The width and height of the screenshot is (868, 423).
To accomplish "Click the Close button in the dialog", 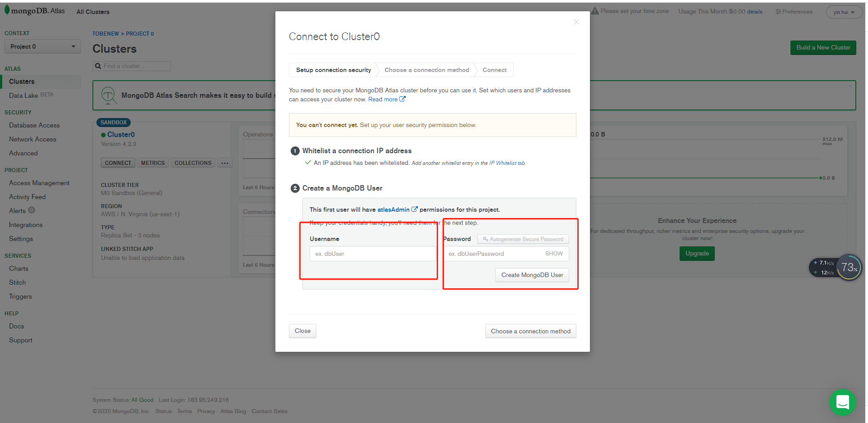I will 302,331.
